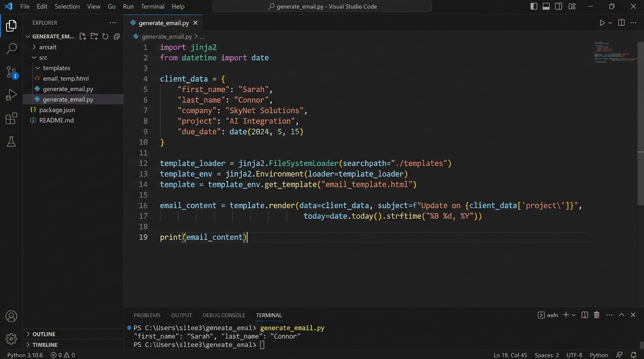The width and height of the screenshot is (644, 359).
Task: Expand the OUTLINE section
Action: point(44,334)
